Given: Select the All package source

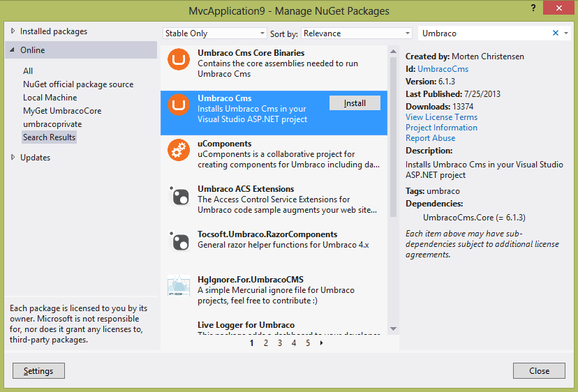Looking at the screenshot, I should (28, 70).
